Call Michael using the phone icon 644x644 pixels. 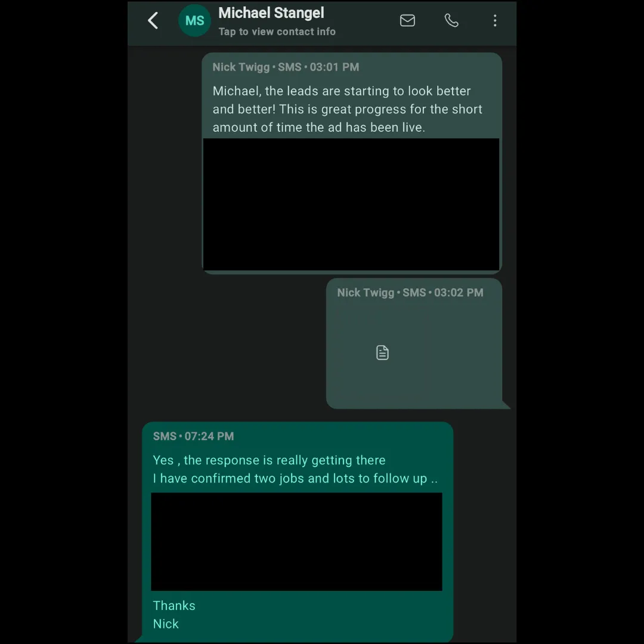tap(451, 20)
